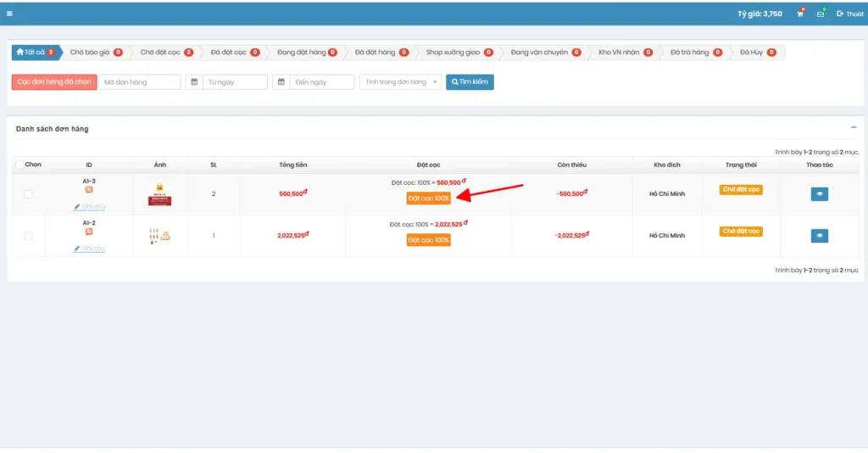The height and width of the screenshot is (453, 868).
Task: Switch to Đã đặt cọc tab
Action: pyautogui.click(x=235, y=52)
